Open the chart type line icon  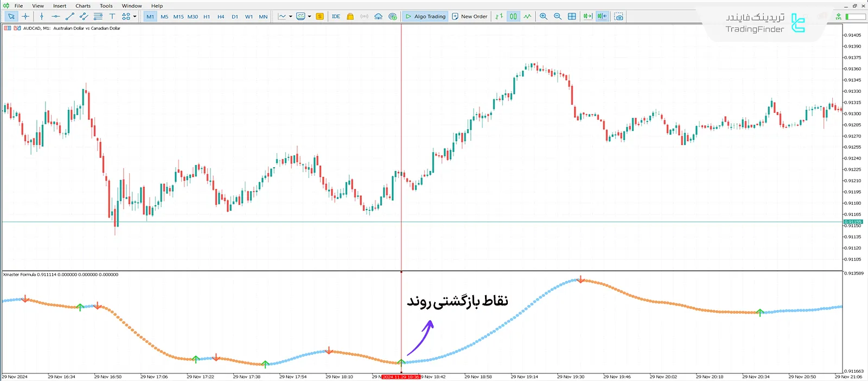click(282, 16)
